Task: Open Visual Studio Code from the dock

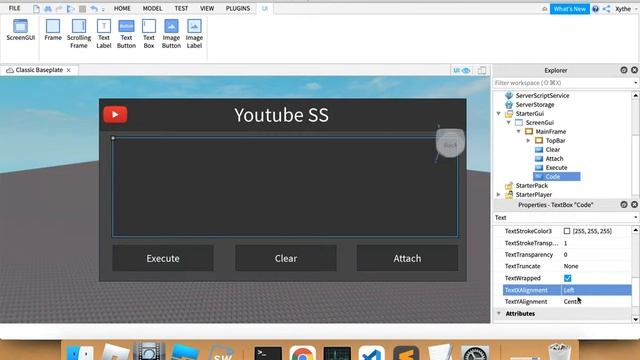Action: [371, 353]
